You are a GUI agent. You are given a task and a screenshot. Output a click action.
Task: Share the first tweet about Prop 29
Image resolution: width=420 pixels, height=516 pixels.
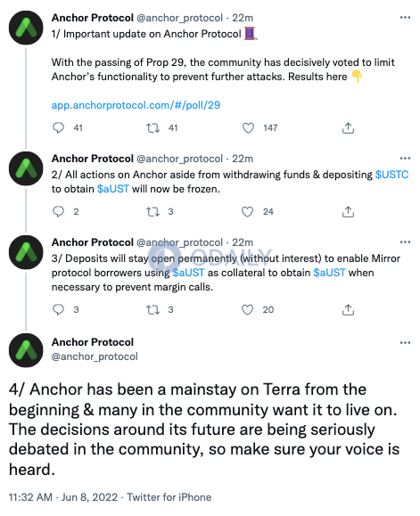coord(348,127)
